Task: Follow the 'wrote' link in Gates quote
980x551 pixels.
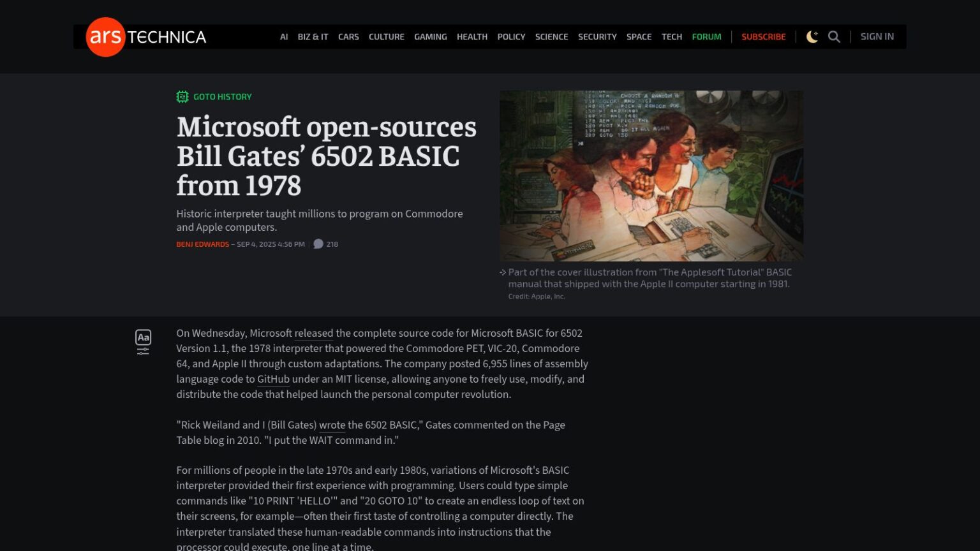Action: 332,425
